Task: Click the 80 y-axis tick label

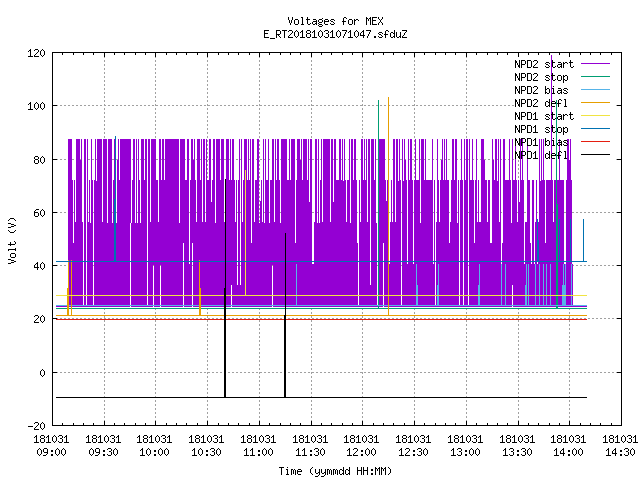Action: click(x=39, y=160)
